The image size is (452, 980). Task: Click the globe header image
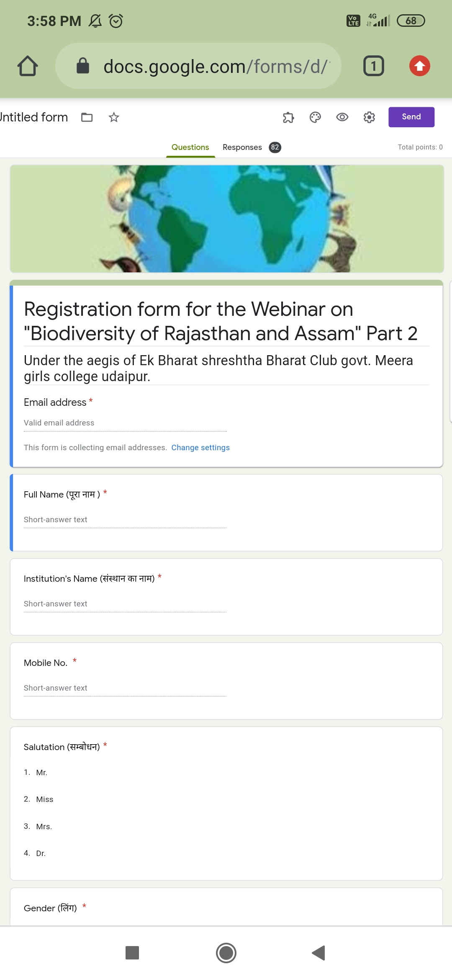(227, 219)
